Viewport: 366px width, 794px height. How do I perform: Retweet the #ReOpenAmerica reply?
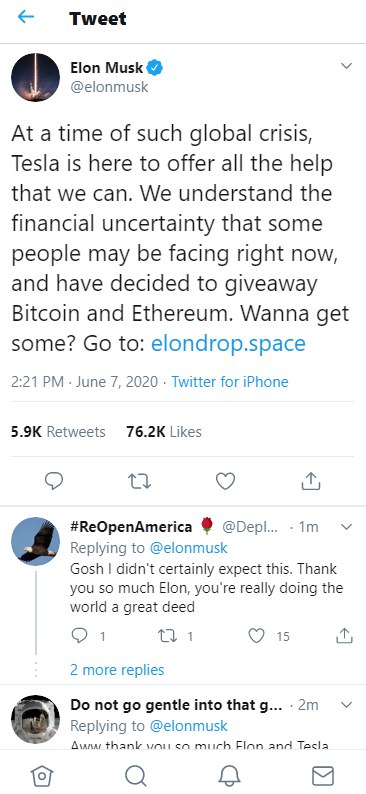pos(167,636)
